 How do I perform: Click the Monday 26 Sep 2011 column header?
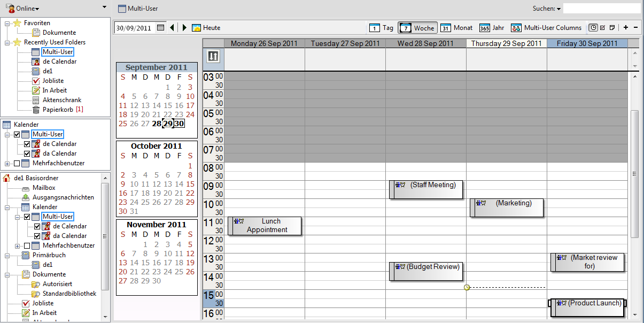pyautogui.click(x=265, y=43)
